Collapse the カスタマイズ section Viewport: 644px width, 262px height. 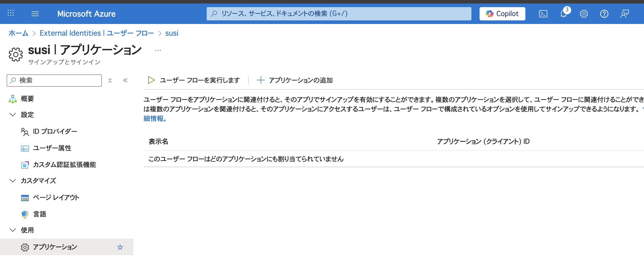(x=13, y=181)
